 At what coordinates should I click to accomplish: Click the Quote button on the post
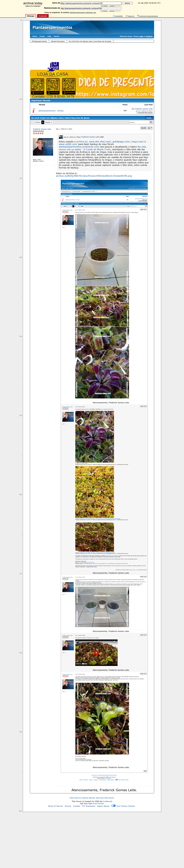click(143, 128)
